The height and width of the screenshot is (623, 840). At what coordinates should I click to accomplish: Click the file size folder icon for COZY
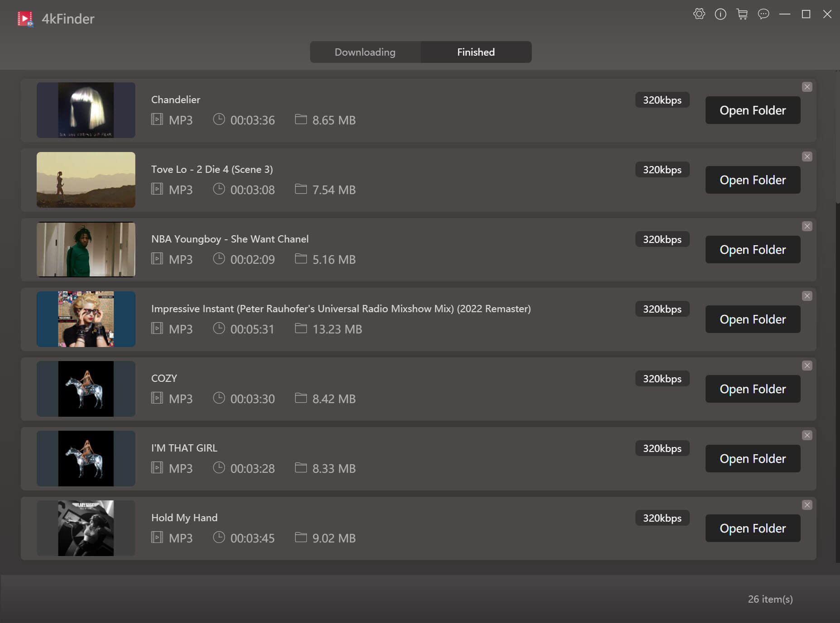point(301,398)
